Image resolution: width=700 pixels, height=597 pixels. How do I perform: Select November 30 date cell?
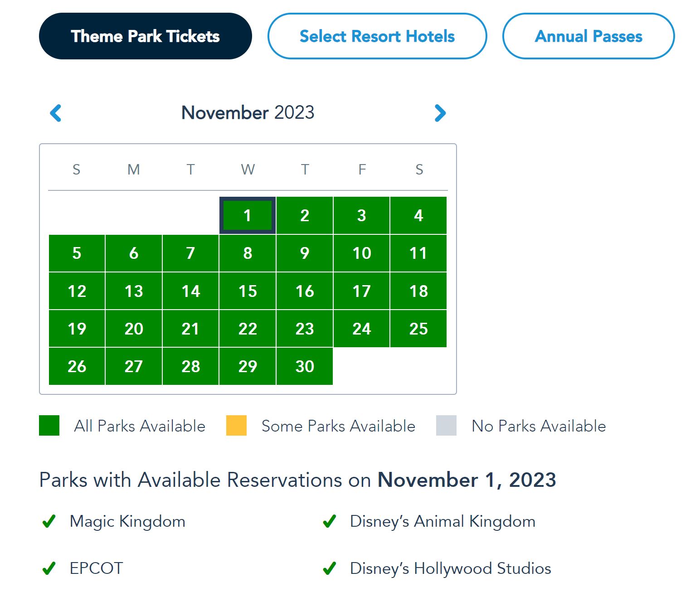305,366
